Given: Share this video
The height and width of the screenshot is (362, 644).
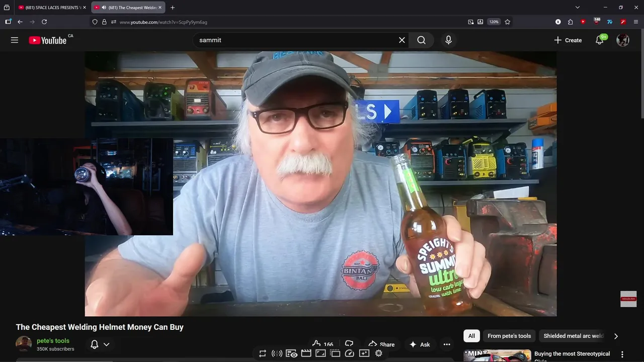Looking at the screenshot, I should 381,344.
